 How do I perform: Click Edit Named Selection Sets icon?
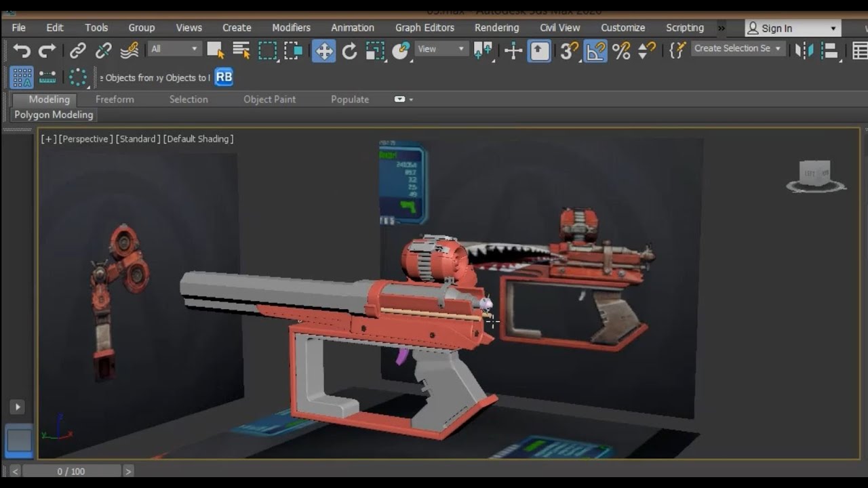click(677, 50)
